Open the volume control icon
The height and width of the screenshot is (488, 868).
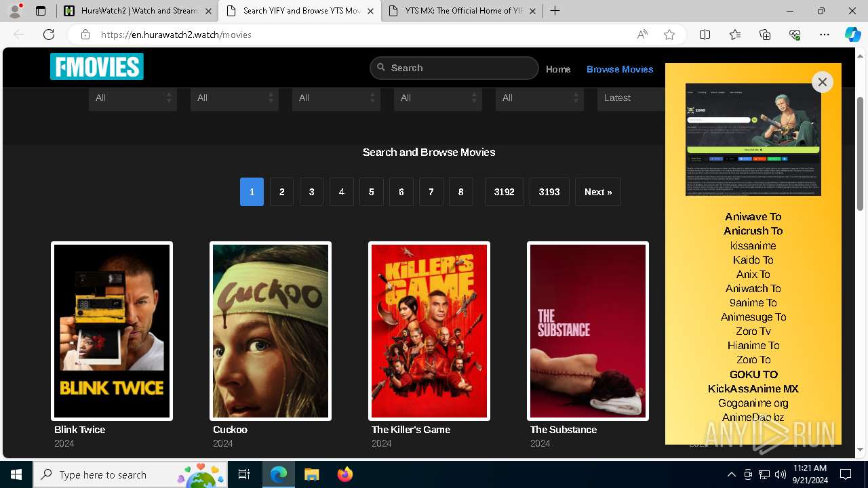[x=780, y=474]
